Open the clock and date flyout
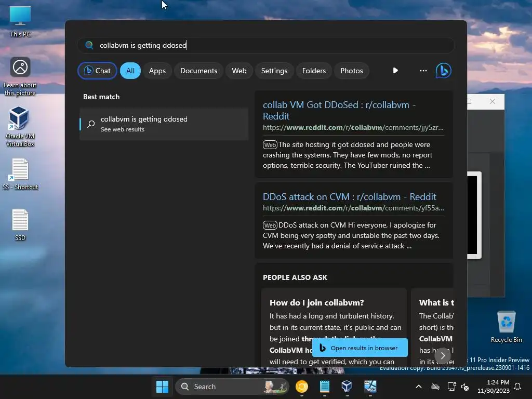Image resolution: width=532 pixels, height=399 pixels. [x=494, y=387]
